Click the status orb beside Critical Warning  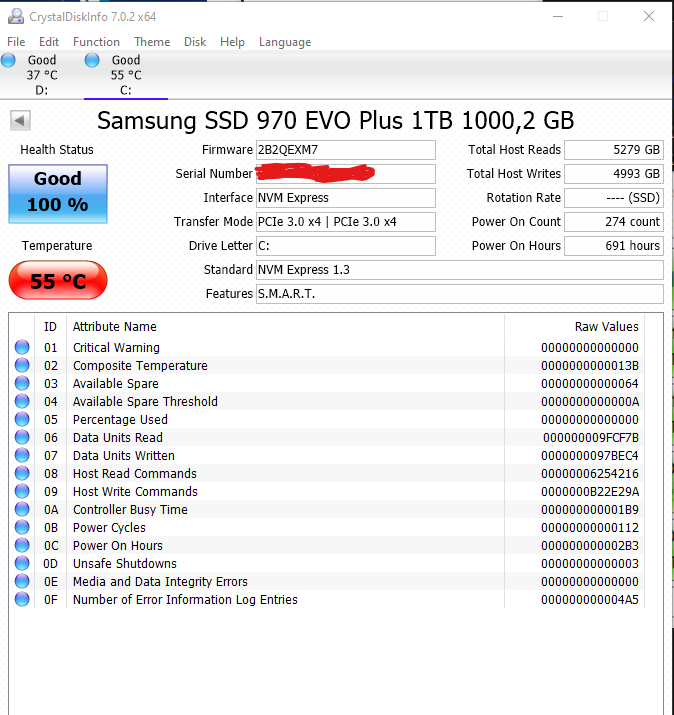click(22, 347)
